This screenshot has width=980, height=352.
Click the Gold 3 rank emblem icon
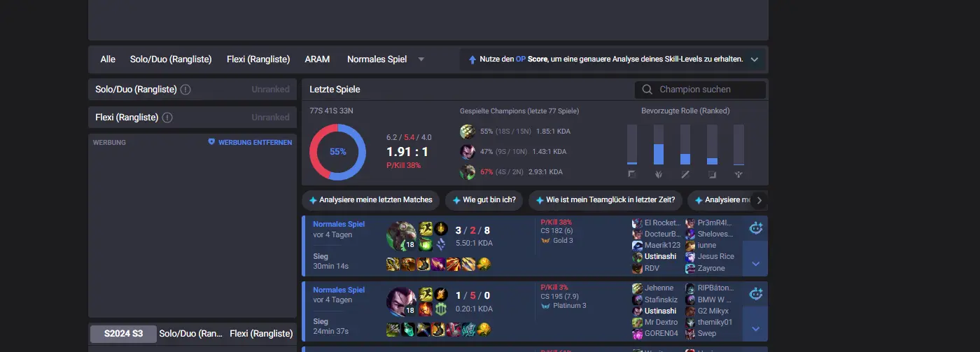pos(545,240)
